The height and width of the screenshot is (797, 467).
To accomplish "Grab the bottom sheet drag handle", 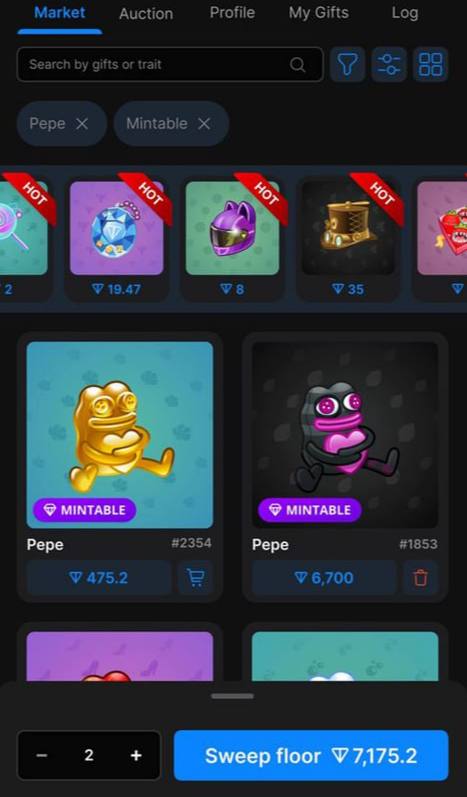I will pyautogui.click(x=232, y=696).
